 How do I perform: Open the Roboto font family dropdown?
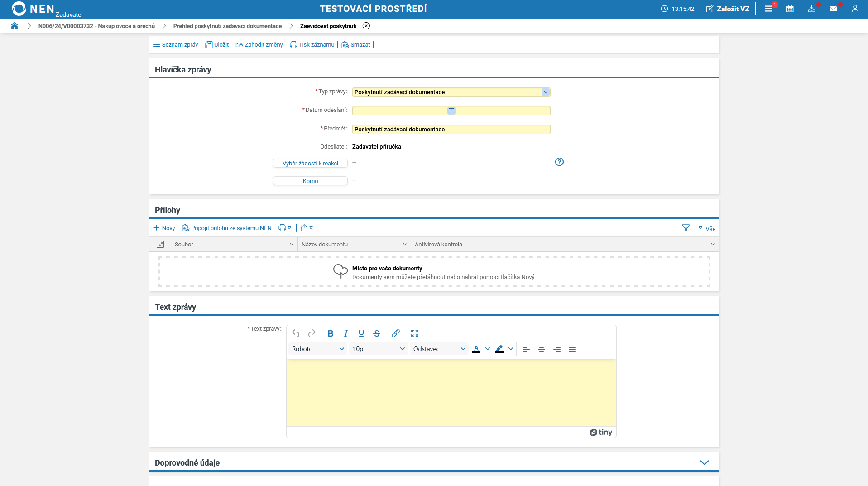(318, 349)
